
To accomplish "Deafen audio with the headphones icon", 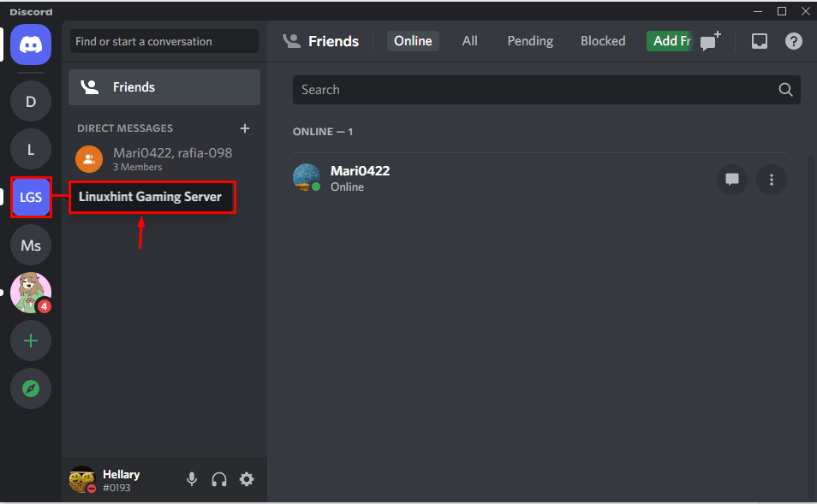I will [x=219, y=479].
